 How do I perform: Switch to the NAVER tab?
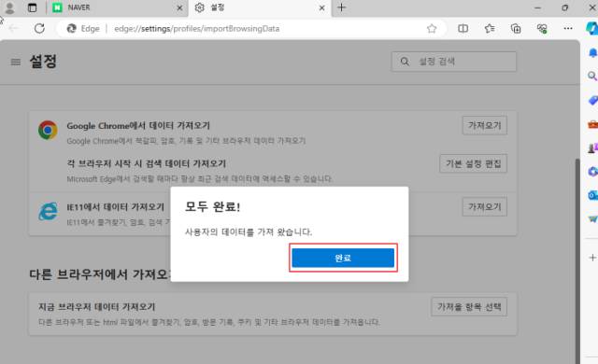pos(118,7)
